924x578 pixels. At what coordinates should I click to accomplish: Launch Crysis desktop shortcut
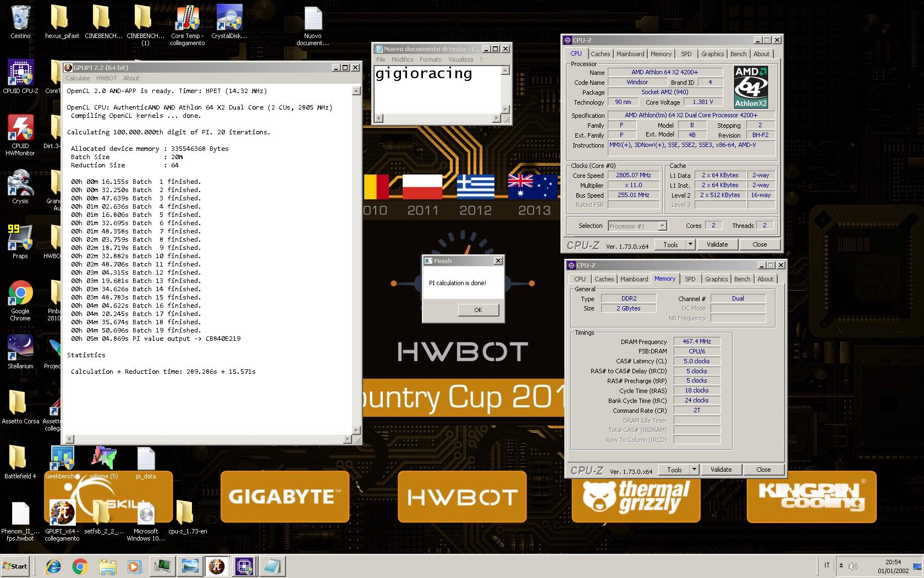[20, 187]
